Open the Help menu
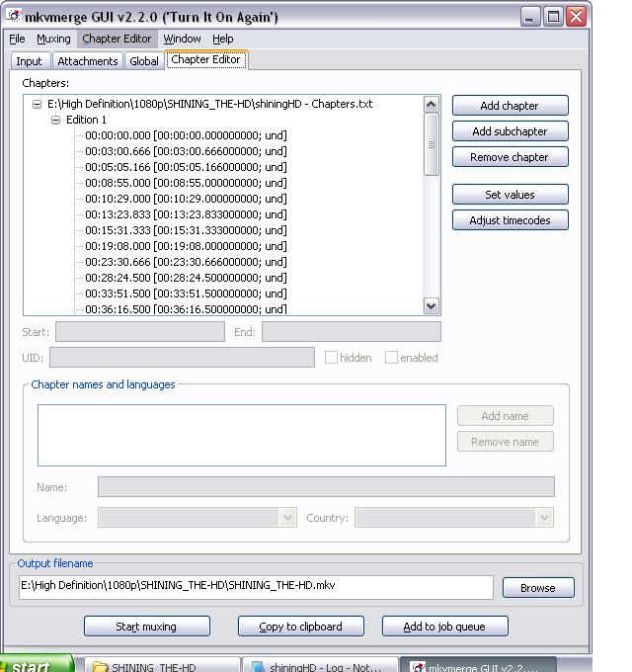 (x=222, y=39)
